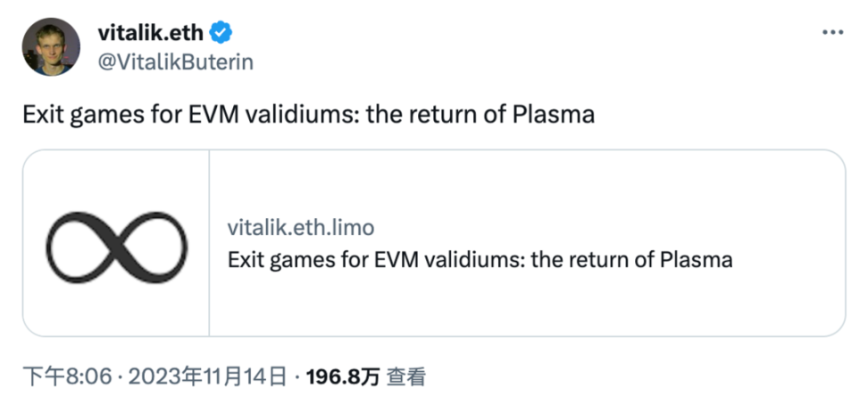Open the @VitalikButerin handle link

click(175, 62)
